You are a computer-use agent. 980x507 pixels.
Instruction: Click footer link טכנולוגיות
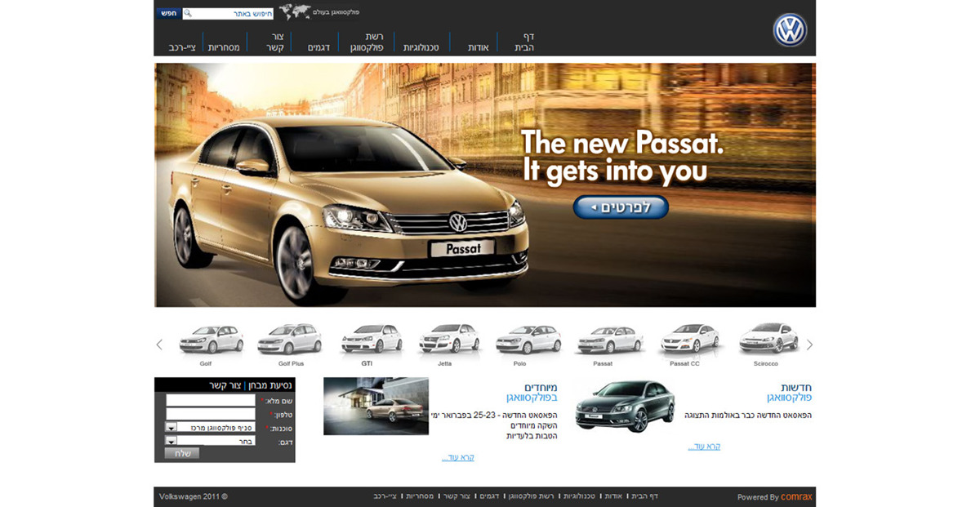pyautogui.click(x=579, y=496)
